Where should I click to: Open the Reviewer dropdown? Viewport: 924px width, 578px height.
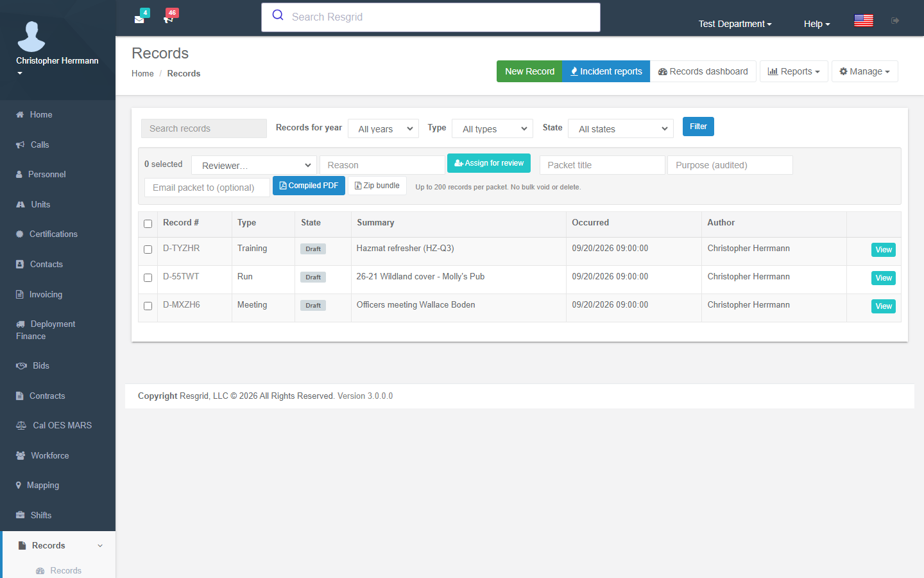pos(254,165)
